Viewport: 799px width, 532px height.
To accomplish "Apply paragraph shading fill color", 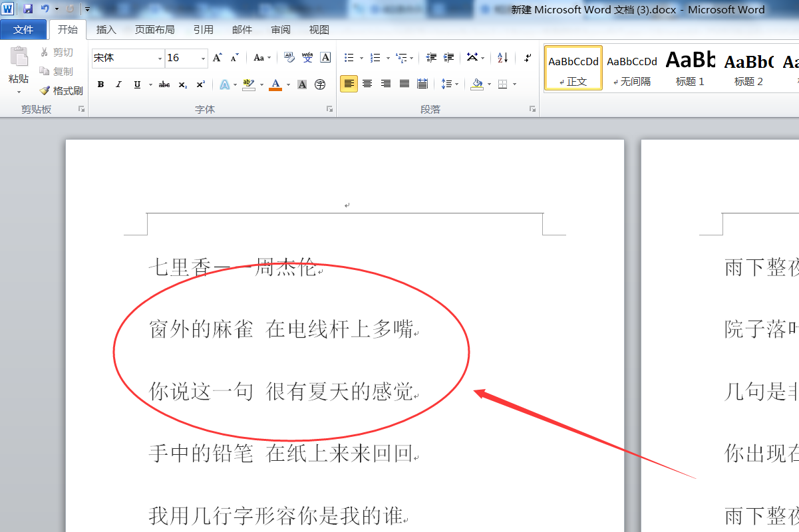I will click(477, 84).
